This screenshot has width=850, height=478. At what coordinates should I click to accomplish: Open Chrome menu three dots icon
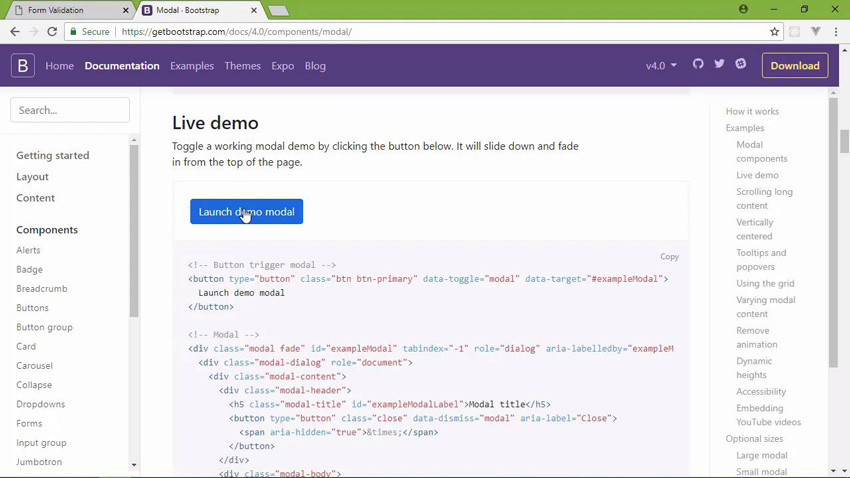836,31
